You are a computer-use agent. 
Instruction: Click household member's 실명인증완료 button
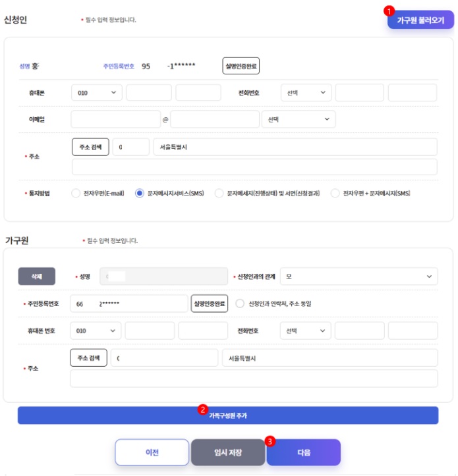coord(210,304)
